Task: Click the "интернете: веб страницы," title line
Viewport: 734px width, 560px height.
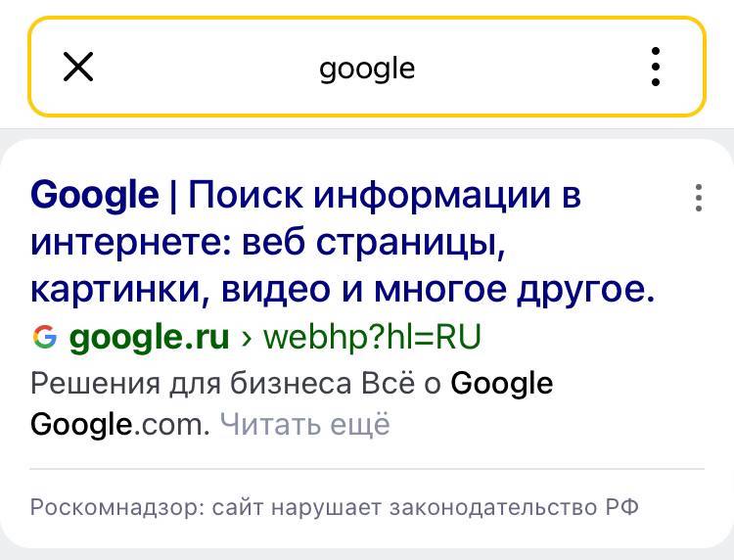Action: tap(268, 243)
